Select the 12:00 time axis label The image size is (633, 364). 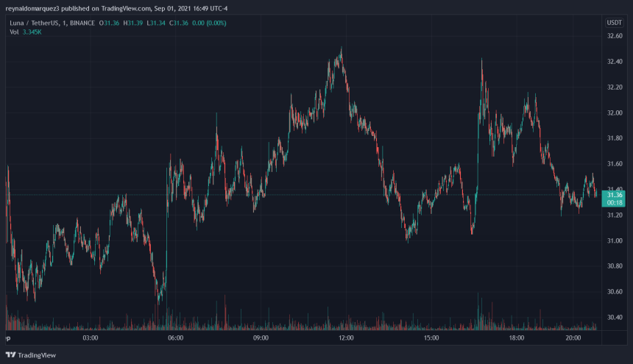(346, 338)
